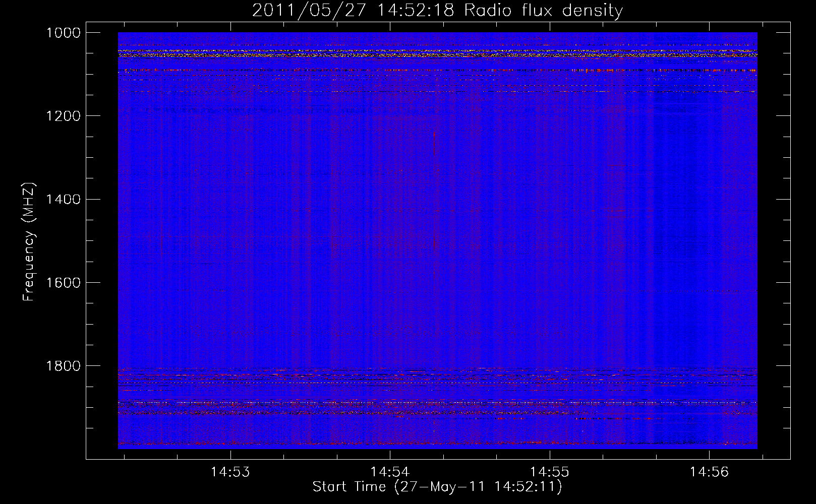The image size is (816, 504).
Task: Click the '1200' frequency axis label
Action: pyautogui.click(x=63, y=116)
